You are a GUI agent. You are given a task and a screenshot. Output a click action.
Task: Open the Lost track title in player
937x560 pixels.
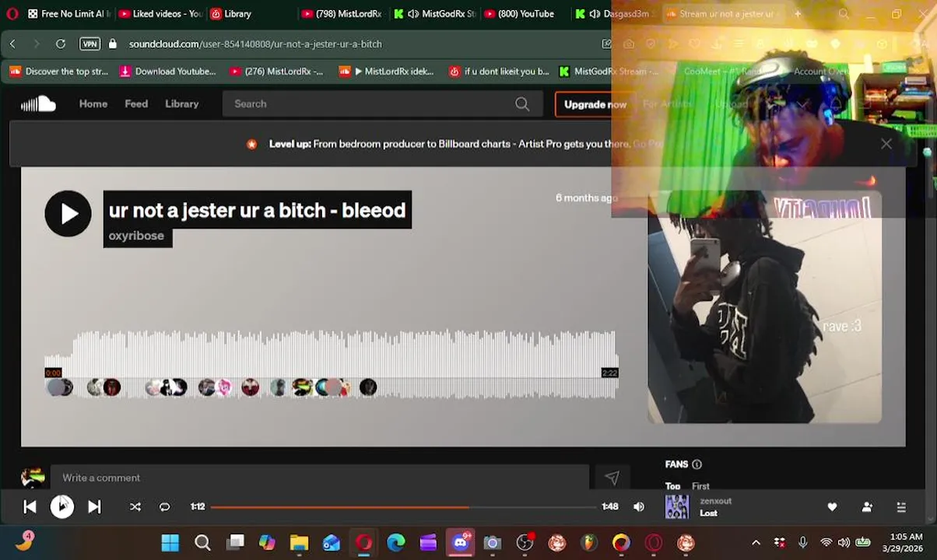click(x=708, y=513)
